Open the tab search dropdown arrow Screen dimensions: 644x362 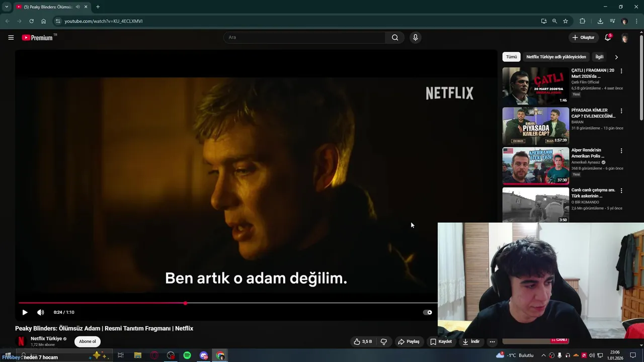[7, 7]
